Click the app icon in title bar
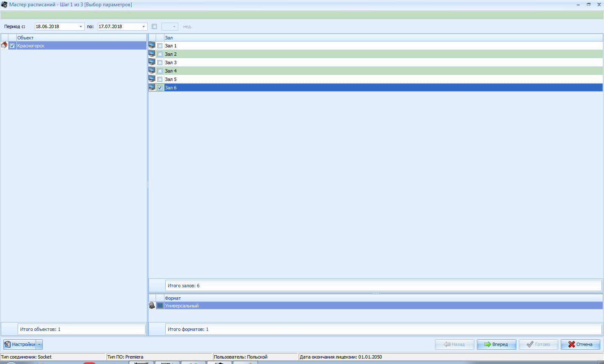Screen dimensions: 604x364 click(4, 5)
